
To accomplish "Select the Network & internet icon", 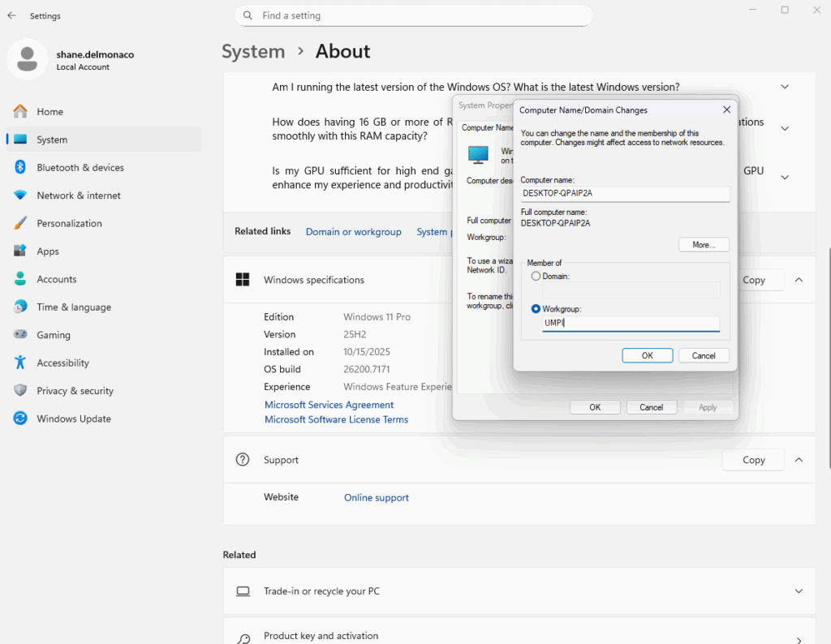I will (20, 195).
